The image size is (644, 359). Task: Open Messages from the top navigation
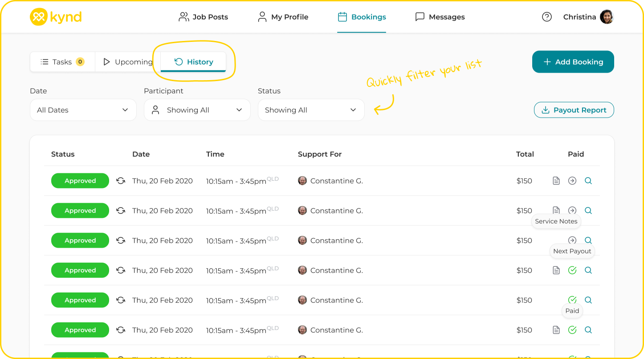click(440, 17)
